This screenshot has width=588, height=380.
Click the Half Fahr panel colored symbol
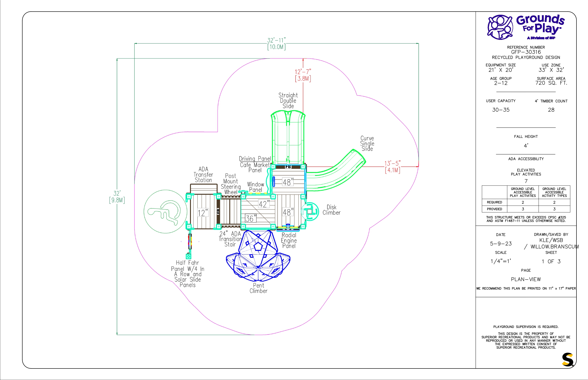pos(190,242)
